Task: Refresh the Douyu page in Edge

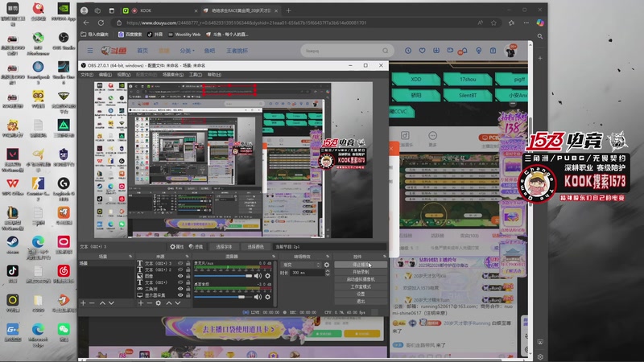Action: pos(101,23)
